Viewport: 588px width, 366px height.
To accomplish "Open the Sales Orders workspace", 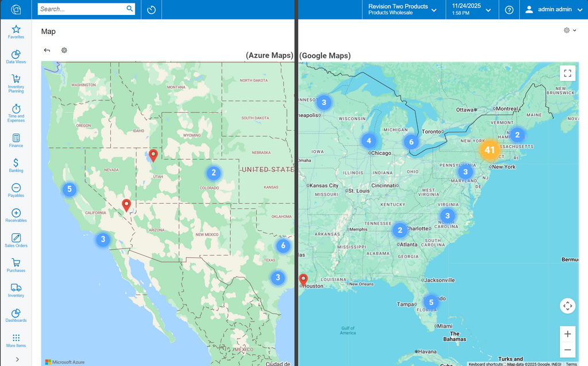I will point(16,240).
